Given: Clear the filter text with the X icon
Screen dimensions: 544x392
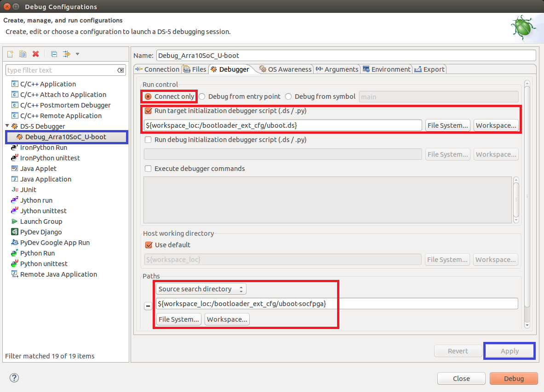Looking at the screenshot, I should point(120,70).
